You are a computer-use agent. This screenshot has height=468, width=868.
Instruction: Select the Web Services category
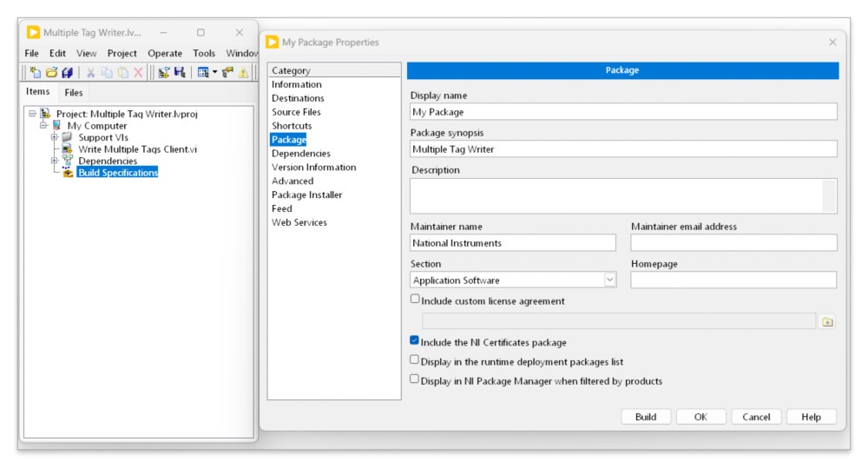coord(299,222)
